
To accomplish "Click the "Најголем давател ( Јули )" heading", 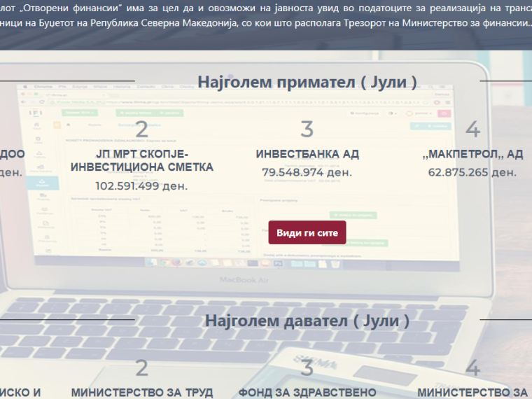I will (x=307, y=321).
